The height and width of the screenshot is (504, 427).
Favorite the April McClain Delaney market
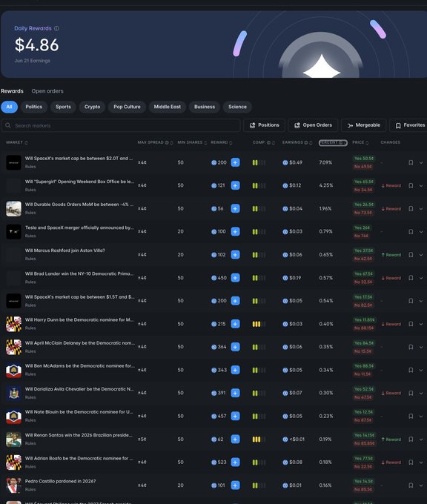click(x=411, y=347)
